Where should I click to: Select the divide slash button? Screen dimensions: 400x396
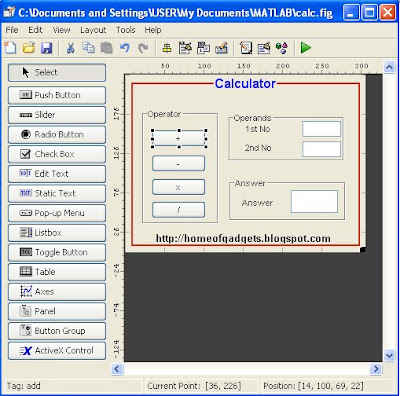(x=179, y=210)
